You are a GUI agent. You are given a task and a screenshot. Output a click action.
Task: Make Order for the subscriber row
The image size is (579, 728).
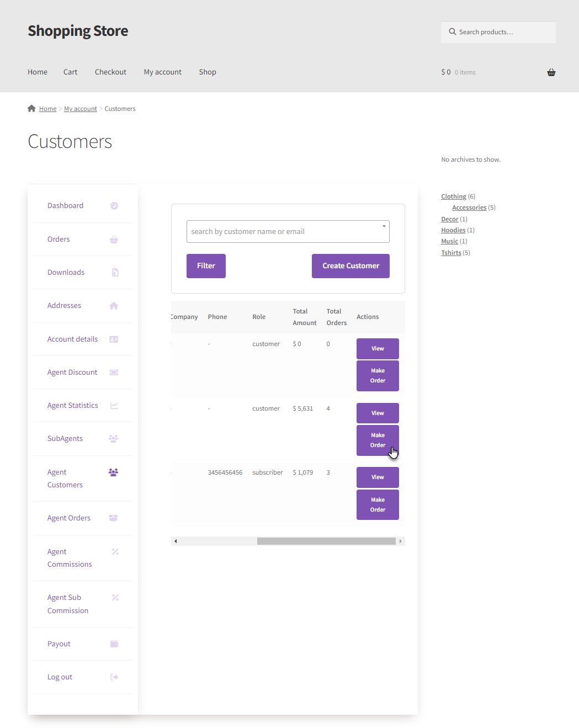pos(378,505)
